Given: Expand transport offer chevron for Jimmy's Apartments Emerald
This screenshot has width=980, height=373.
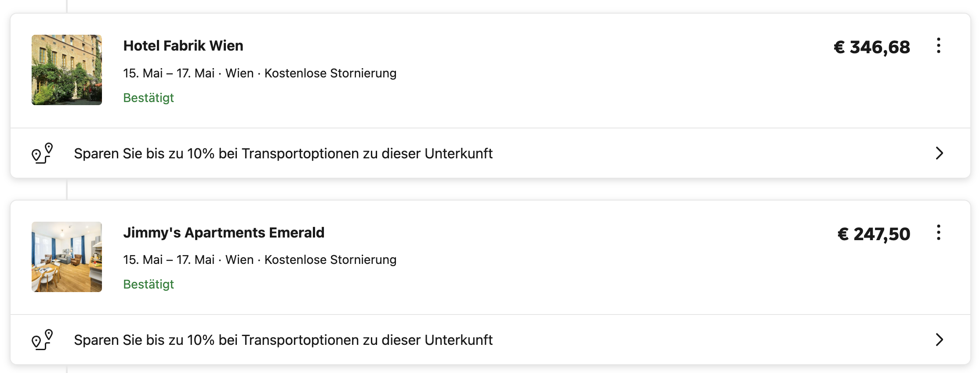Looking at the screenshot, I should (x=939, y=340).
